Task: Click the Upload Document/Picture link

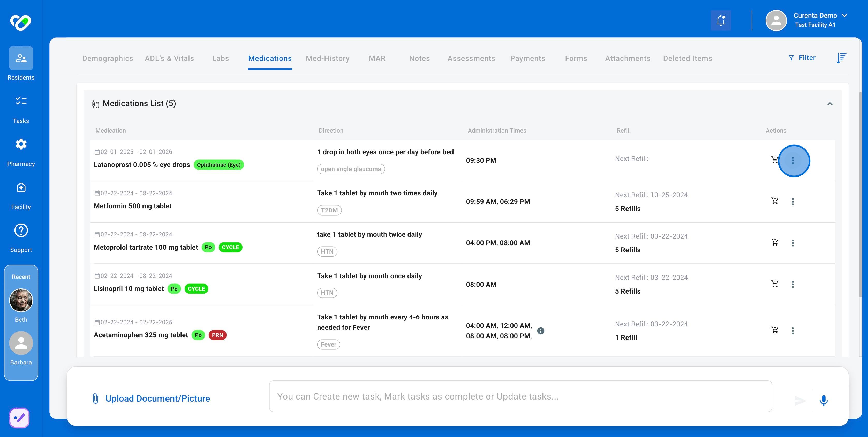Action: click(157, 398)
